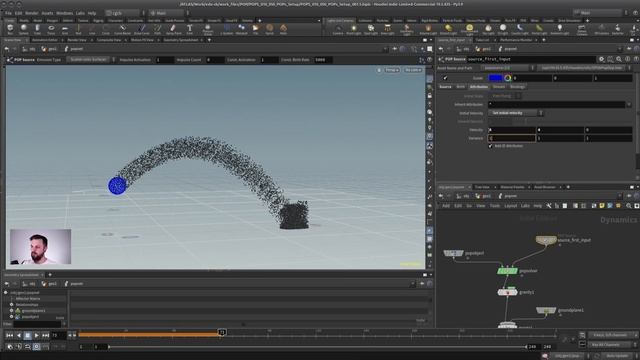
Task: Select the Metaball shelf tool
Action: tap(242, 29)
